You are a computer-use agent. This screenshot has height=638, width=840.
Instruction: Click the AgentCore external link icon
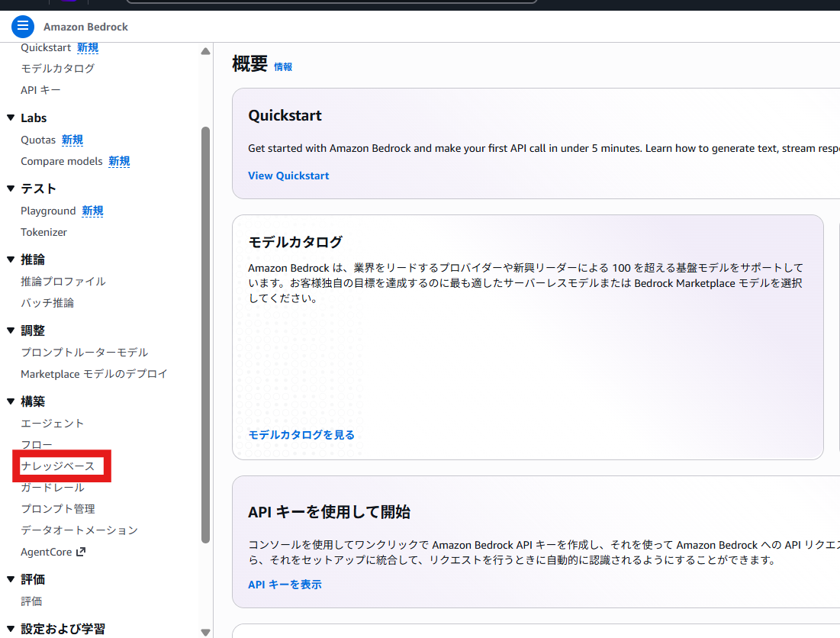pos(81,551)
